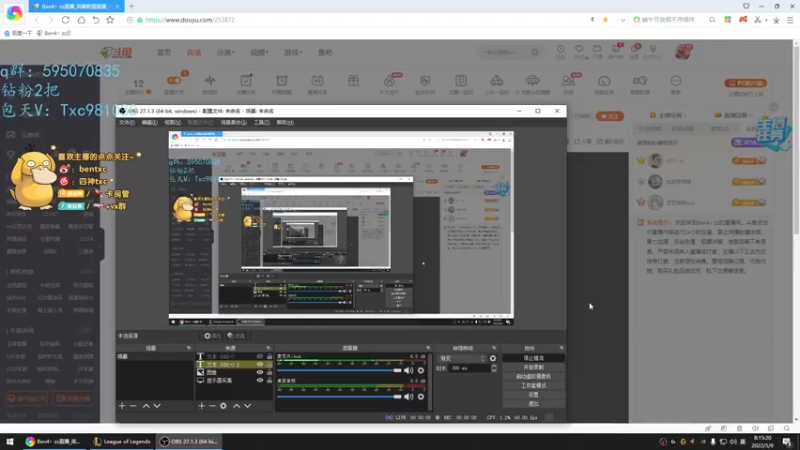This screenshot has height=450, width=800.
Task: Hide the 图像 source
Action: point(260,372)
